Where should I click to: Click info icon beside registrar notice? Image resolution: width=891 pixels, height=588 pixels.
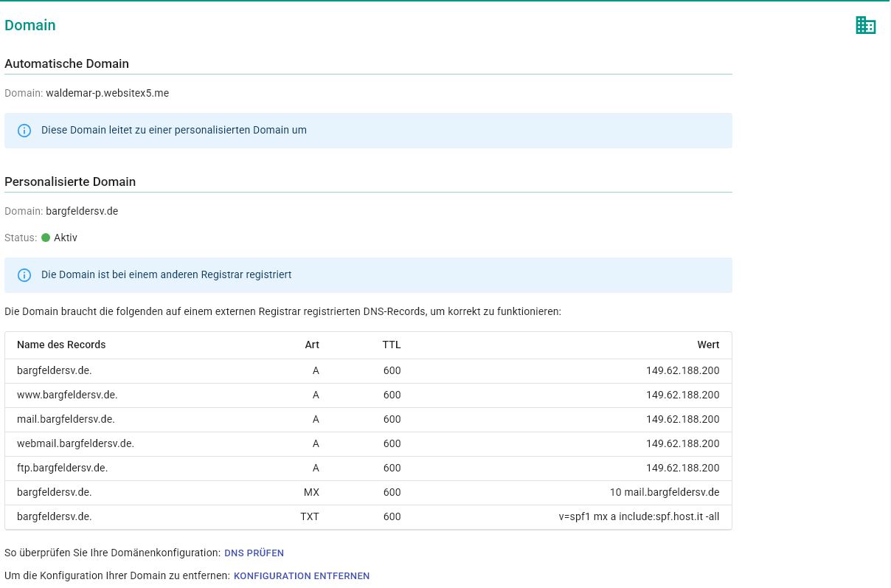point(24,275)
